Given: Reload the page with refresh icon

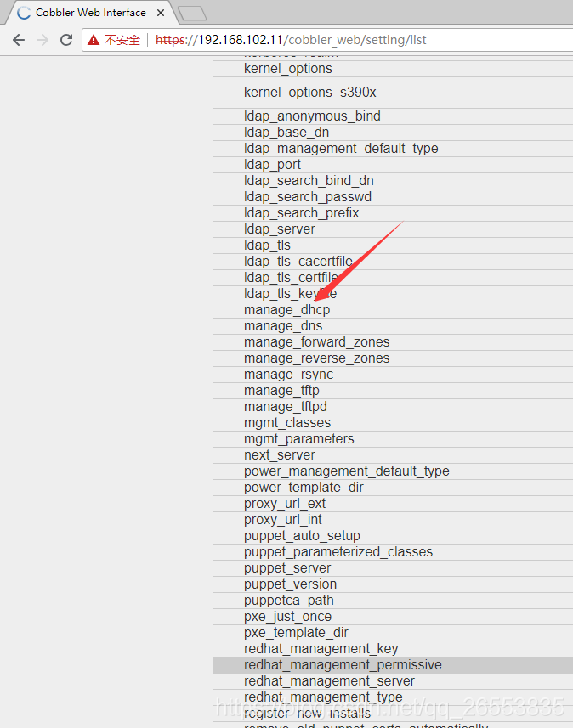Looking at the screenshot, I should click(x=66, y=40).
